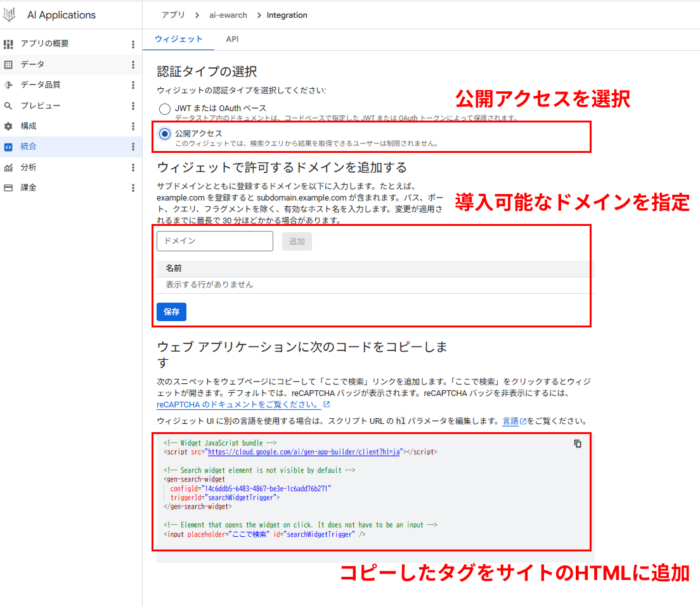Click the blue 保存 button

tap(171, 312)
